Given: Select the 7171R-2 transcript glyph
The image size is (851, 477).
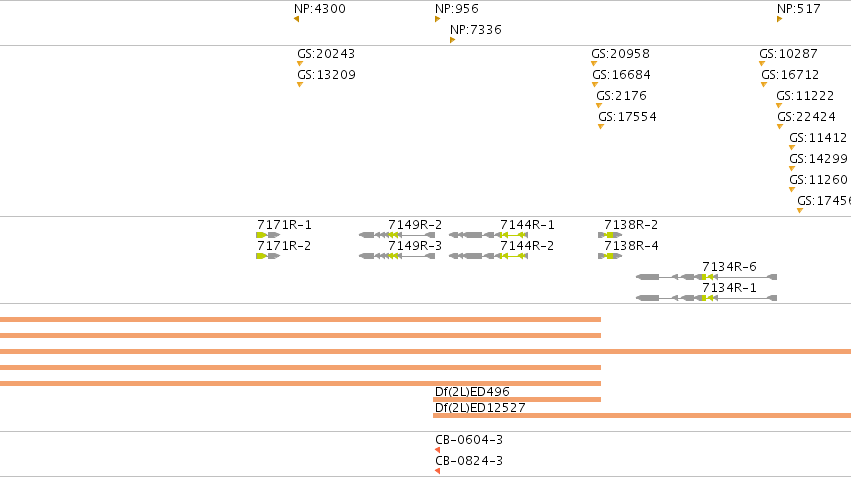Looking at the screenshot, I should (268, 256).
